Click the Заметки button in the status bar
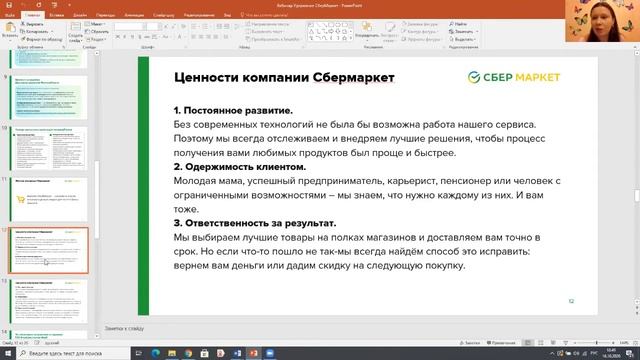 (x=469, y=343)
